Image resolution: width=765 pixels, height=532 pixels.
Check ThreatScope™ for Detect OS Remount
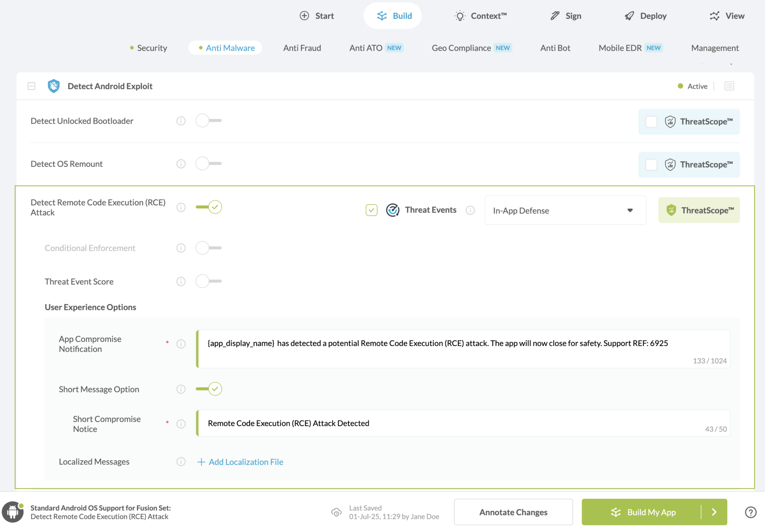(x=651, y=164)
